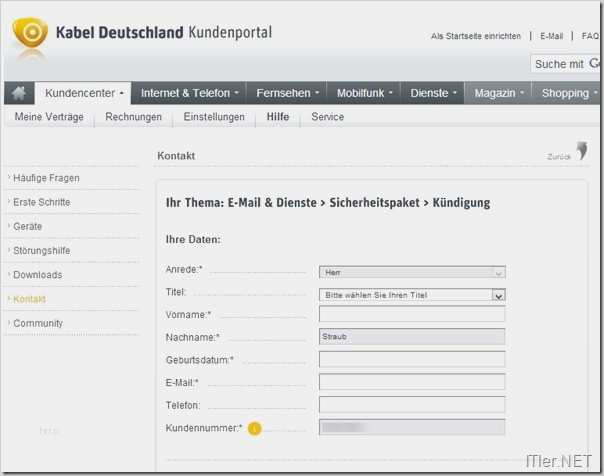This screenshot has width=604, height=476.
Task: Open the Einstellungen tab
Action: pos(214,117)
